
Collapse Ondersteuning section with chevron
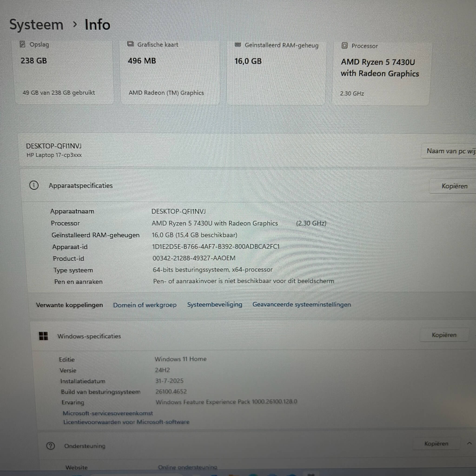click(x=469, y=443)
